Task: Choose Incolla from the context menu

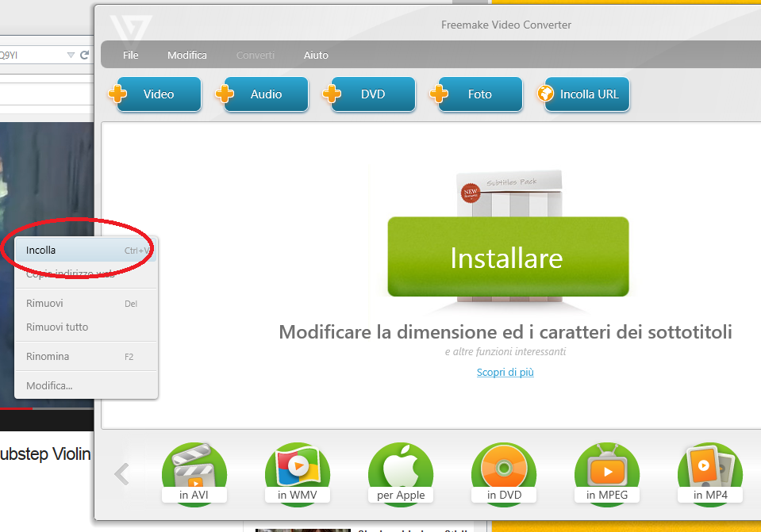Action: click(86, 251)
